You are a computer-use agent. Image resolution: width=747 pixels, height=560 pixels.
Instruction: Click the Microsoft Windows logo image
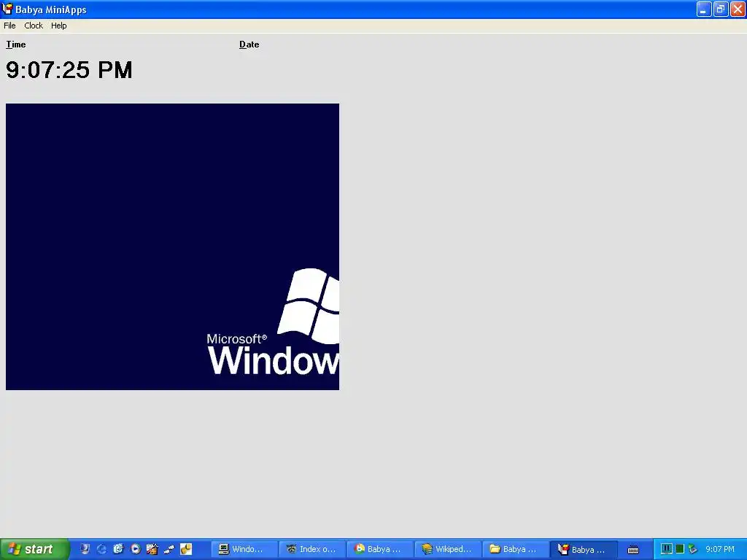[x=172, y=246]
